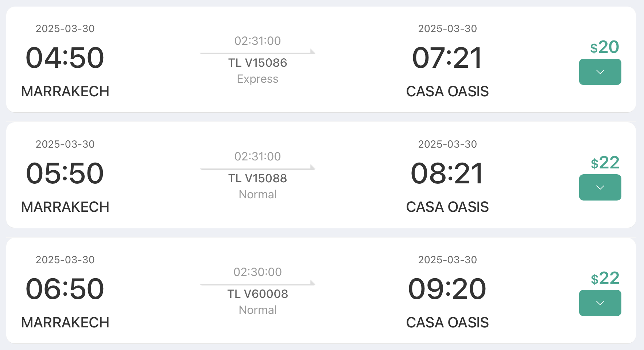The height and width of the screenshot is (350, 644).
Task: Select train TL V15086 Express
Action: pos(257,63)
